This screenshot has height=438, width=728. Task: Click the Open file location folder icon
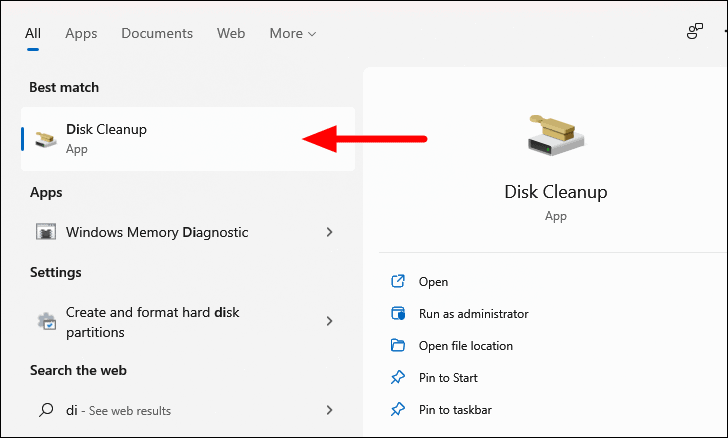click(398, 345)
